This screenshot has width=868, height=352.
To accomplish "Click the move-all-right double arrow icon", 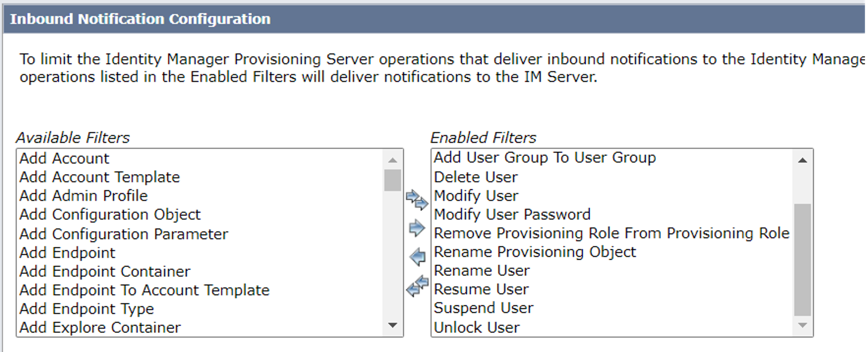I will pos(417,200).
